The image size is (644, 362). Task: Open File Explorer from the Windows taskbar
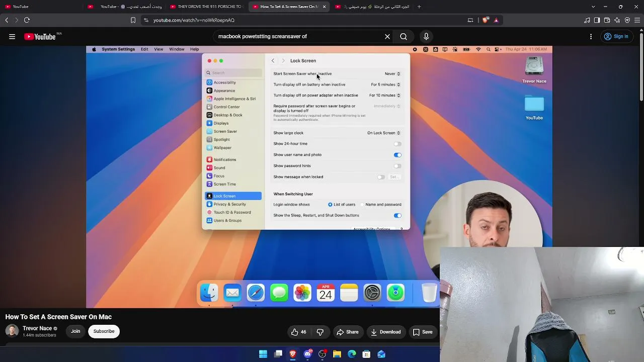click(x=337, y=354)
